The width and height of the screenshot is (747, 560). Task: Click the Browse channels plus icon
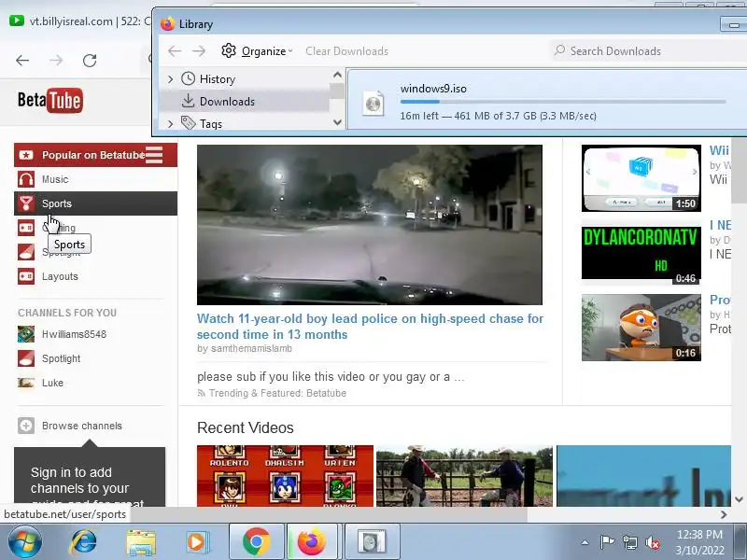(x=26, y=426)
